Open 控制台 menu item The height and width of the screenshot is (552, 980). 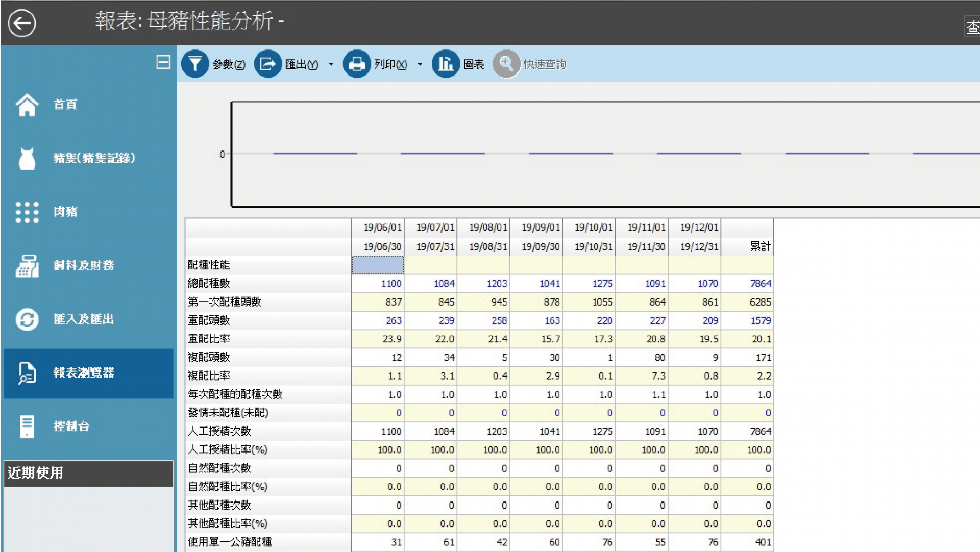pyautogui.click(x=71, y=426)
